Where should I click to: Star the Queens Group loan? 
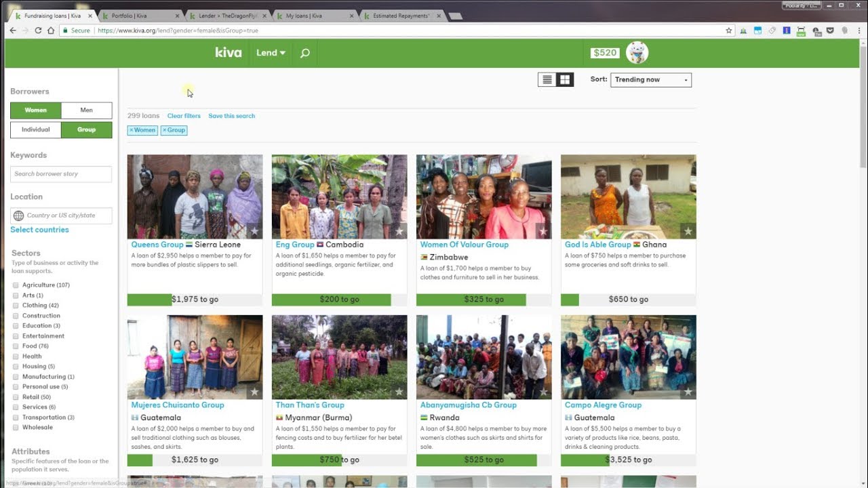tap(254, 231)
